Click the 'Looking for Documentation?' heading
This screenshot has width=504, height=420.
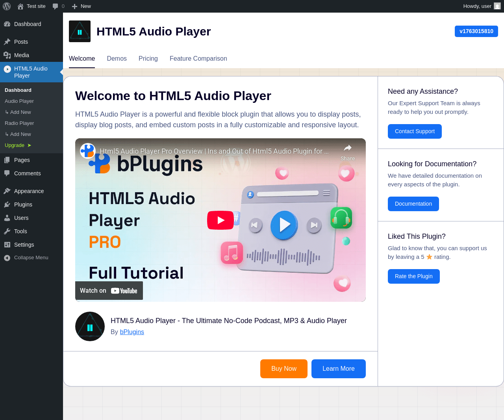[432, 164]
